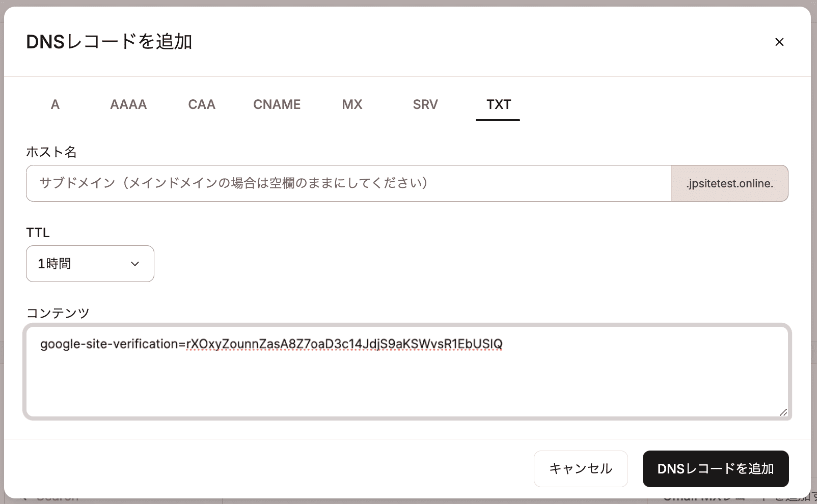
Task: Open the CAA record tab
Action: pyautogui.click(x=201, y=104)
